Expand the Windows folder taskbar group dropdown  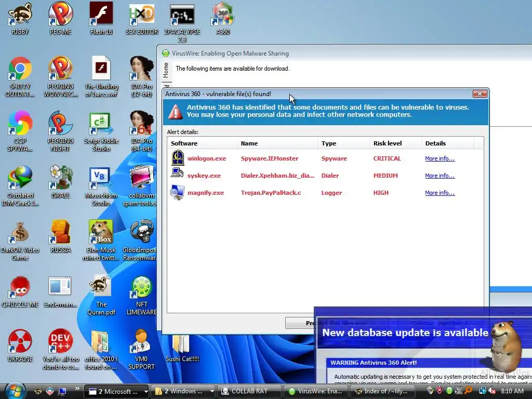click(x=212, y=392)
